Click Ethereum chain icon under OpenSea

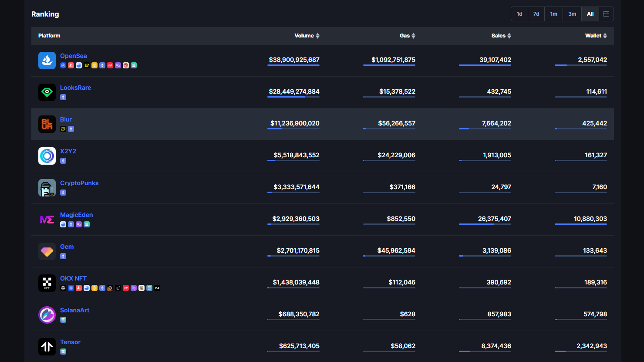pyautogui.click(x=102, y=65)
